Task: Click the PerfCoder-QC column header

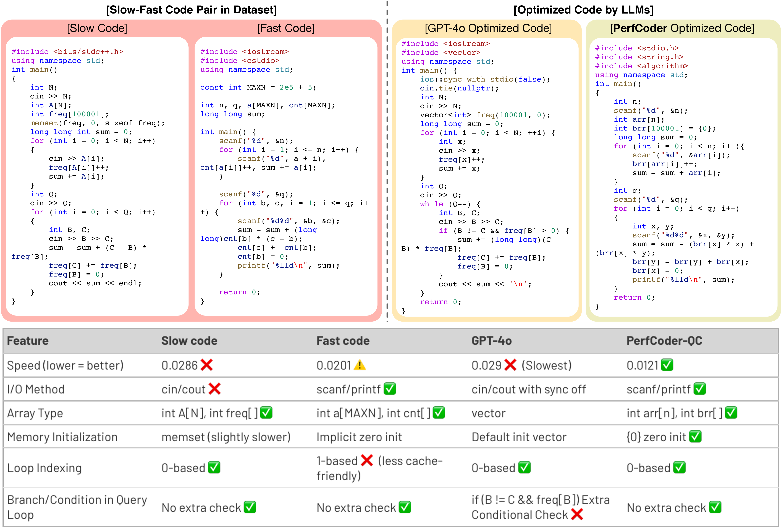Action: [x=664, y=341]
